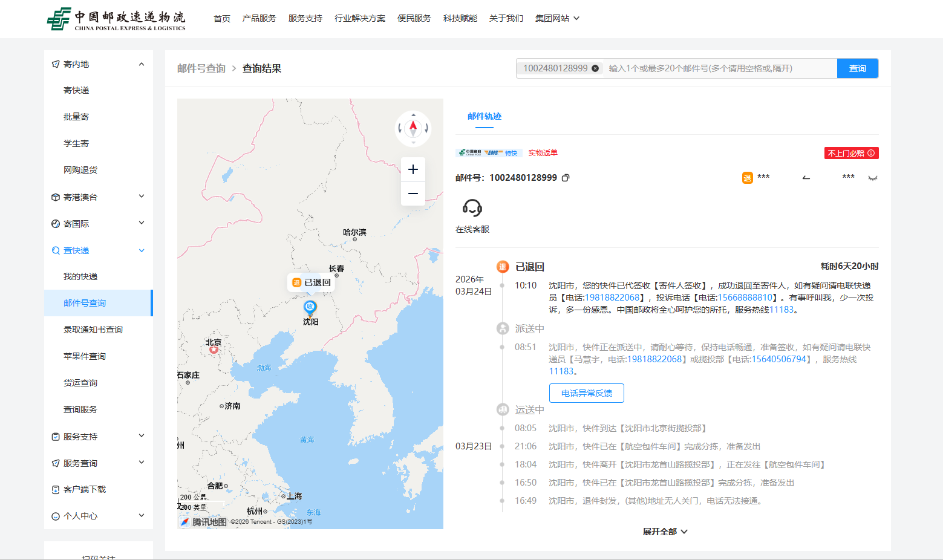Copy the tracking number 1002480128999
The height and width of the screenshot is (560, 943).
pos(566,178)
